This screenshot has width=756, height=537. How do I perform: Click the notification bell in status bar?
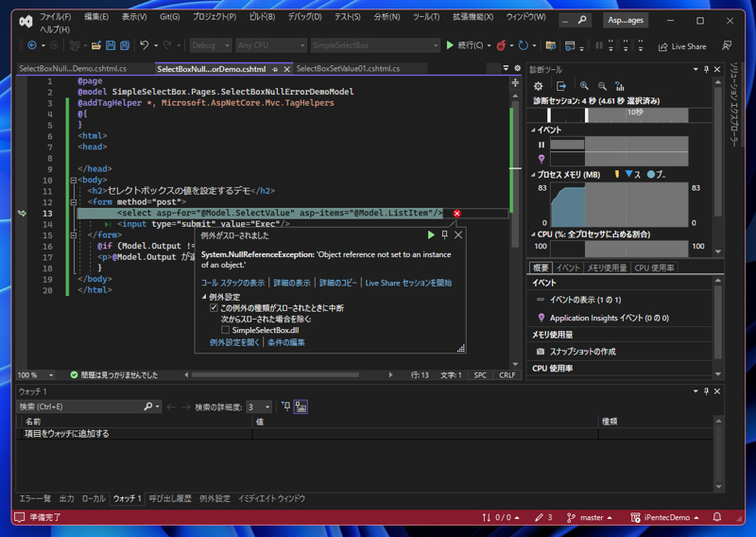pos(717,517)
